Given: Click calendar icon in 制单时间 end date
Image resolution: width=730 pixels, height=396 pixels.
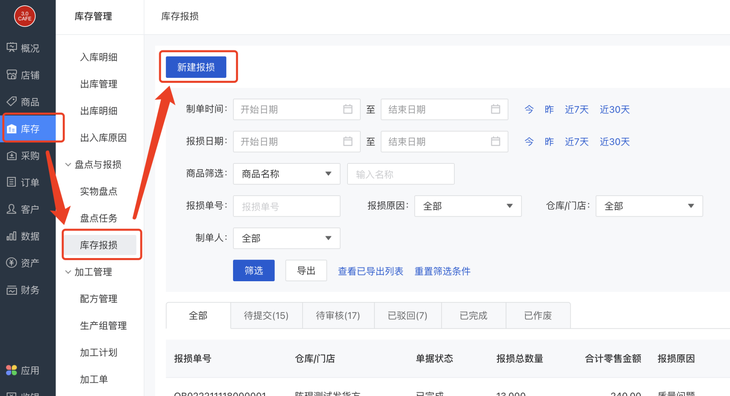Looking at the screenshot, I should point(495,109).
